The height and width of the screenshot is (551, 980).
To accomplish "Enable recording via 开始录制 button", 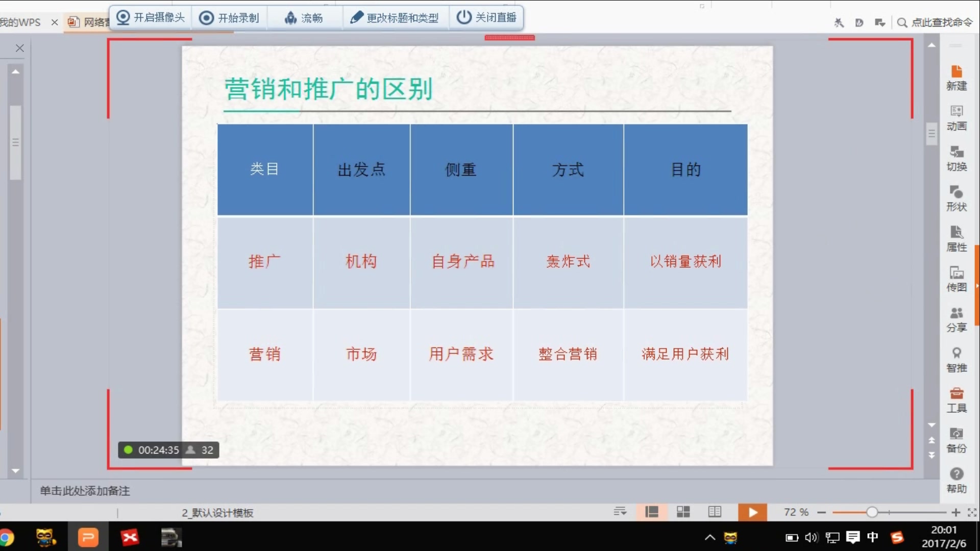I will [228, 17].
